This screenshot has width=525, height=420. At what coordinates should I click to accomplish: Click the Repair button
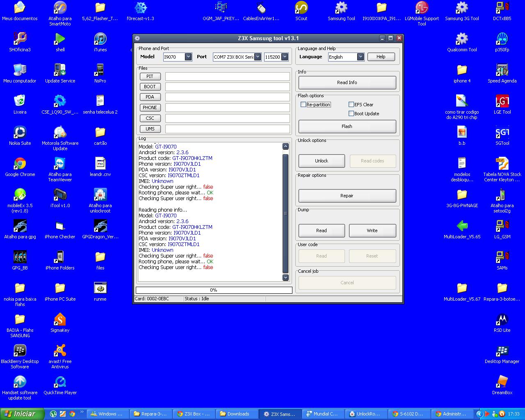coord(347,196)
